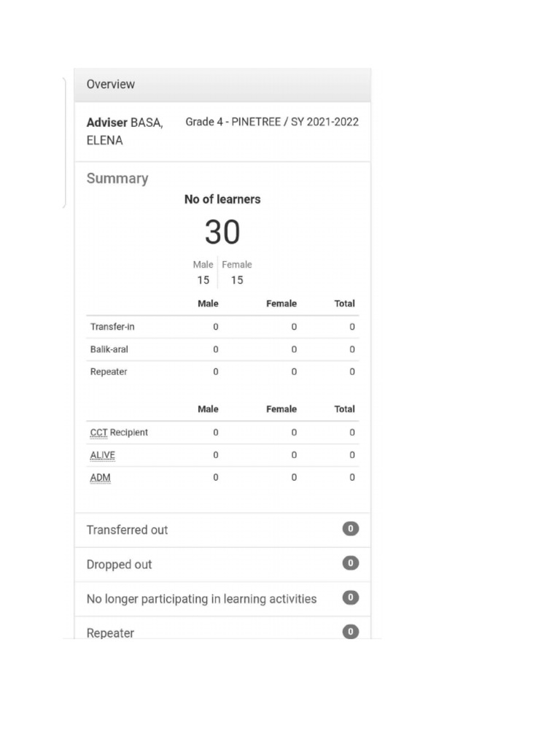Image resolution: width=560 pixels, height=747 pixels.
Task: Click the Female learners count of 15
Action: [237, 280]
